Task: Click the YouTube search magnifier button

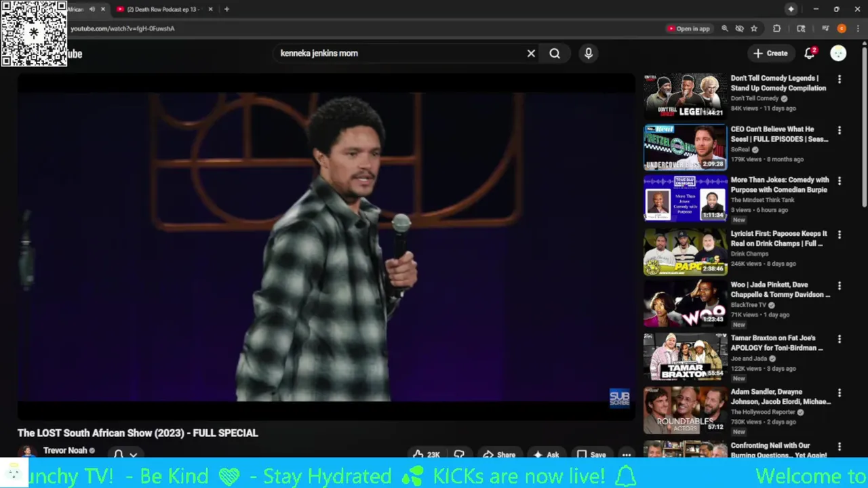Action: click(555, 54)
